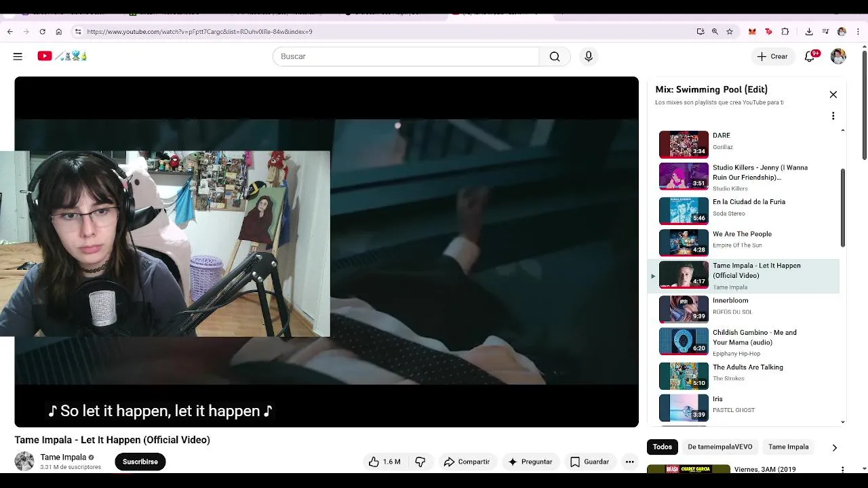Open Tame Impala channel avatar
Image resolution: width=868 pixels, height=488 pixels.
24,462
